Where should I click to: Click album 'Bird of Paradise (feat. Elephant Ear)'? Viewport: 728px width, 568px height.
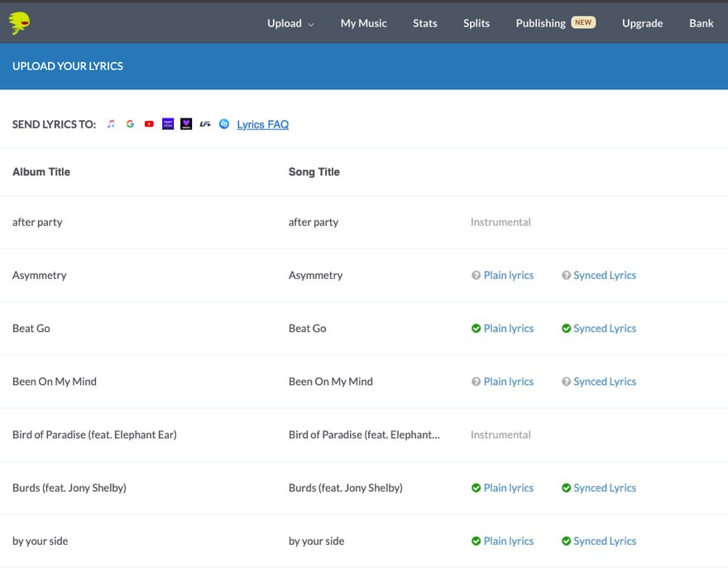(94, 435)
